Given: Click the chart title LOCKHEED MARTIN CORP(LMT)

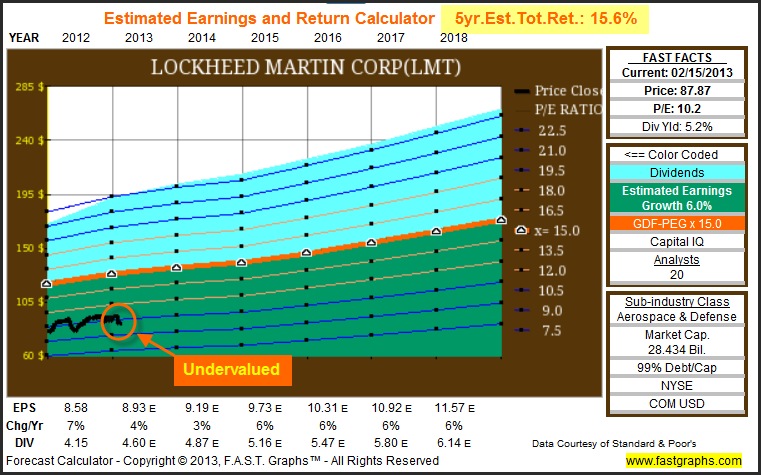Looking at the screenshot, I should [x=306, y=66].
